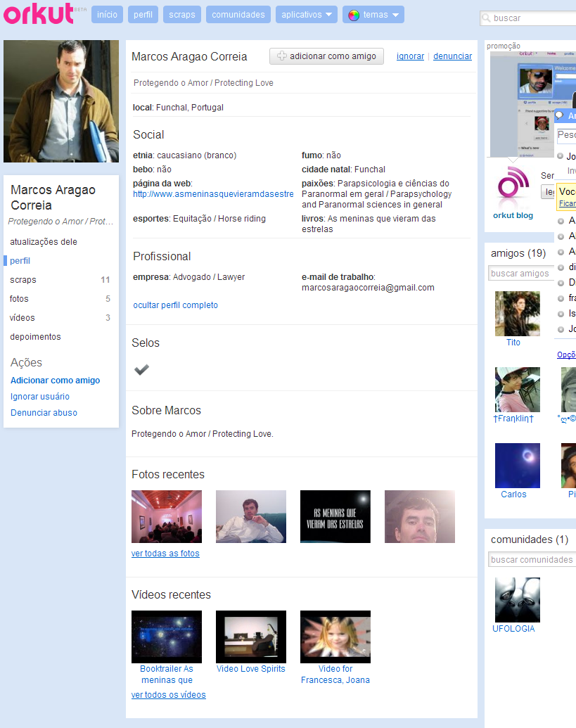Select atualizações dele in sidebar
Viewport: 576px width, 728px height.
tap(44, 242)
